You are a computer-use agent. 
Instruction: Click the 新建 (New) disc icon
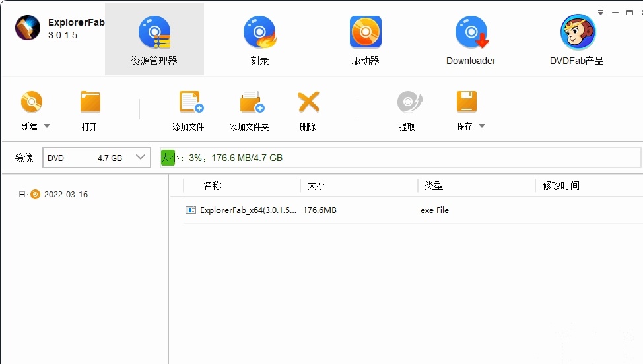point(31,102)
